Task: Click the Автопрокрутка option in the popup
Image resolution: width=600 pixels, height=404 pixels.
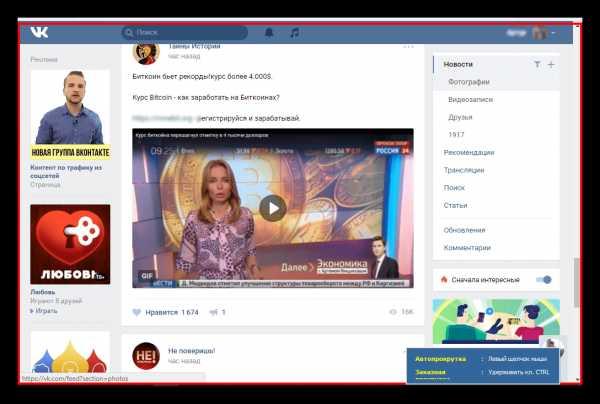Action: point(440,359)
